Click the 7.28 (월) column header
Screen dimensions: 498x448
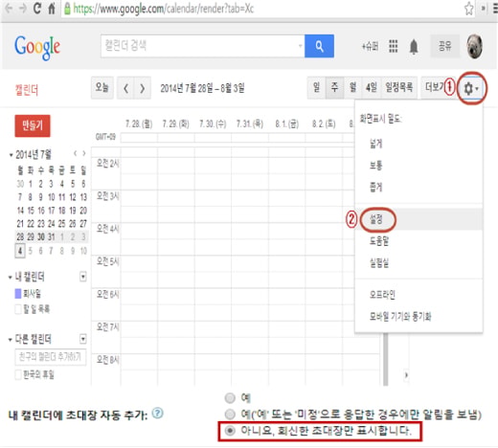tap(139, 123)
